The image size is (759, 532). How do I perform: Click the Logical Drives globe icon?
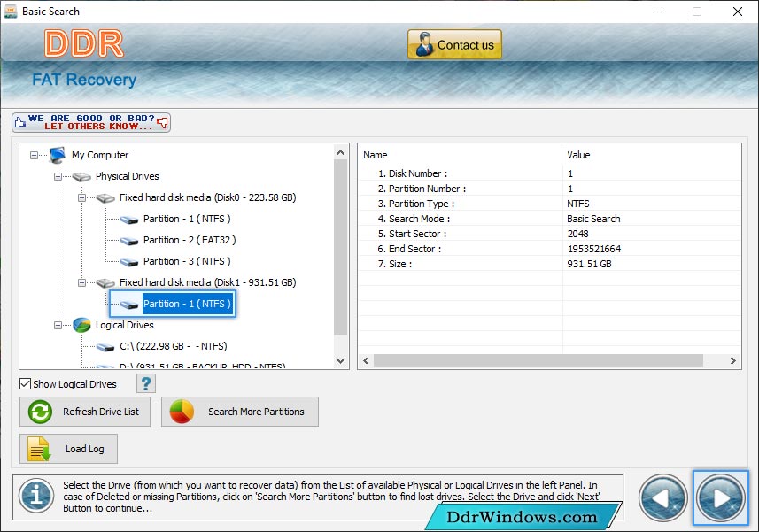(x=81, y=325)
